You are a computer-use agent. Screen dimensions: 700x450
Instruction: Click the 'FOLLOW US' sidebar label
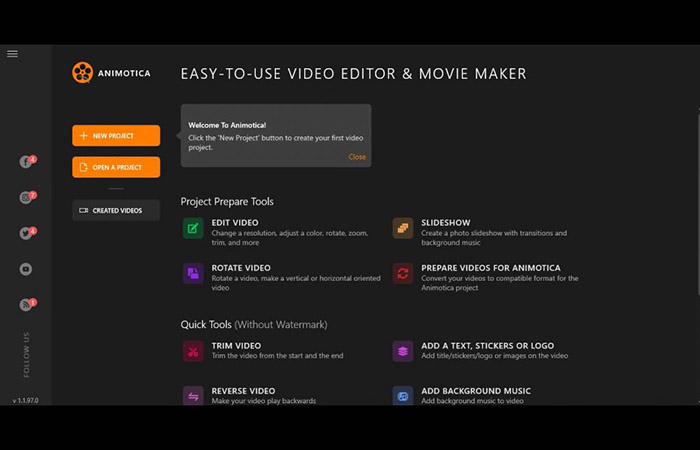point(26,354)
